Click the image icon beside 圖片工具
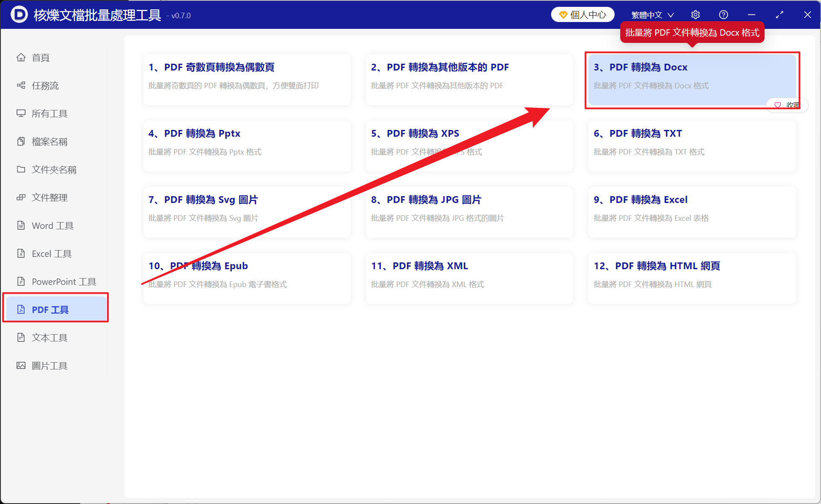 click(x=21, y=366)
